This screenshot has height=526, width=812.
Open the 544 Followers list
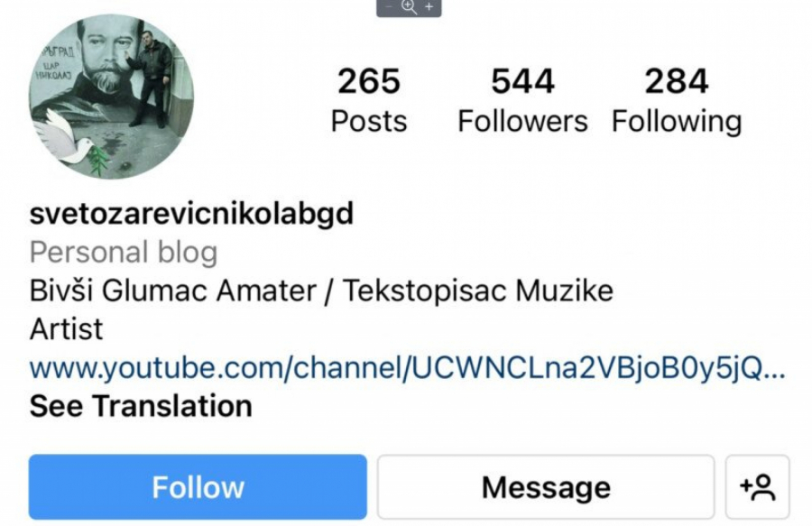pos(522,100)
